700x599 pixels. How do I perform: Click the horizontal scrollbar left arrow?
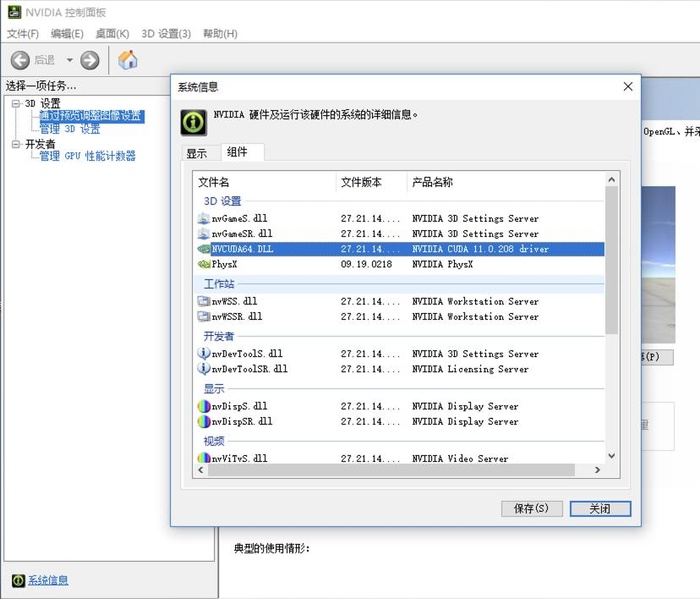200,470
